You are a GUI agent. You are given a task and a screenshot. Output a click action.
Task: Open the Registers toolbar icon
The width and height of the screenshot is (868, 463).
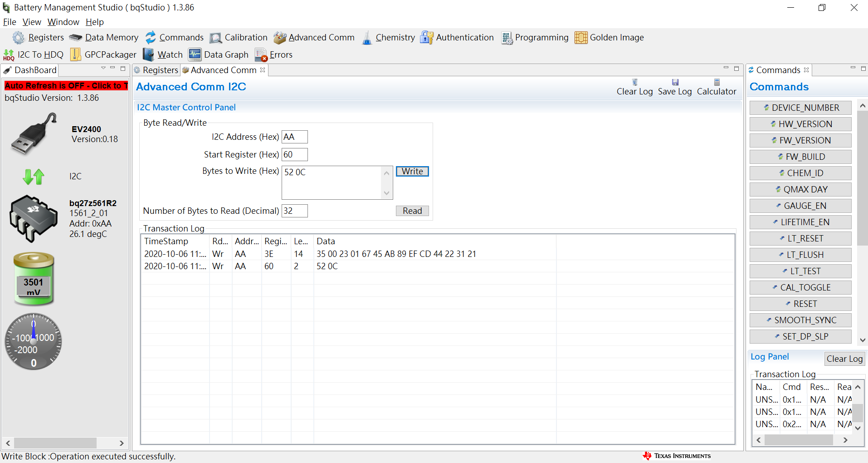[x=19, y=38]
